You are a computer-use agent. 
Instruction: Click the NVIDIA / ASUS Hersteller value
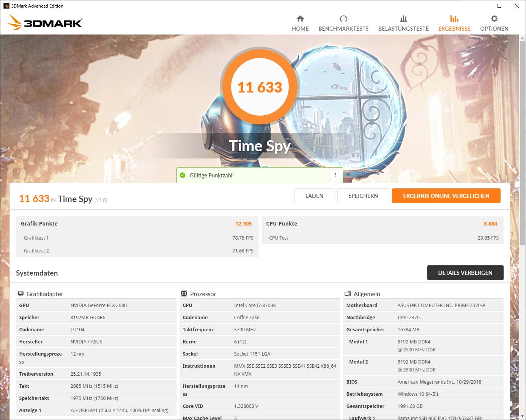(x=86, y=342)
